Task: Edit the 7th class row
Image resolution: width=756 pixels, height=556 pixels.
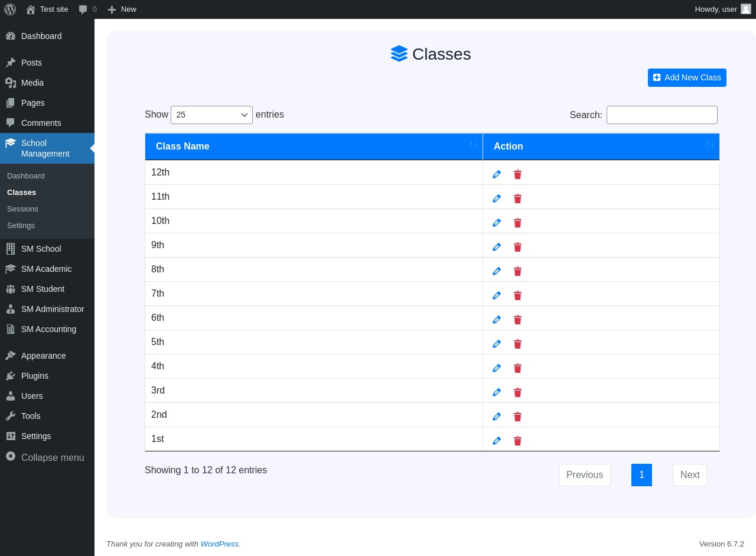Action: coord(497,295)
